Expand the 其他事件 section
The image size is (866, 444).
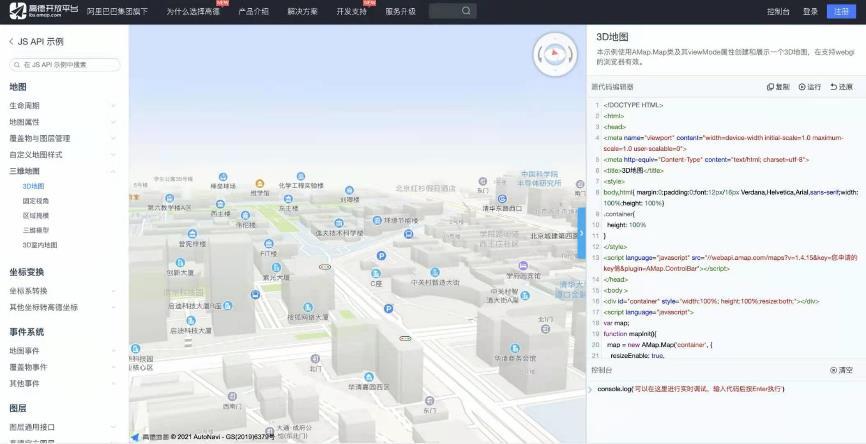point(62,383)
